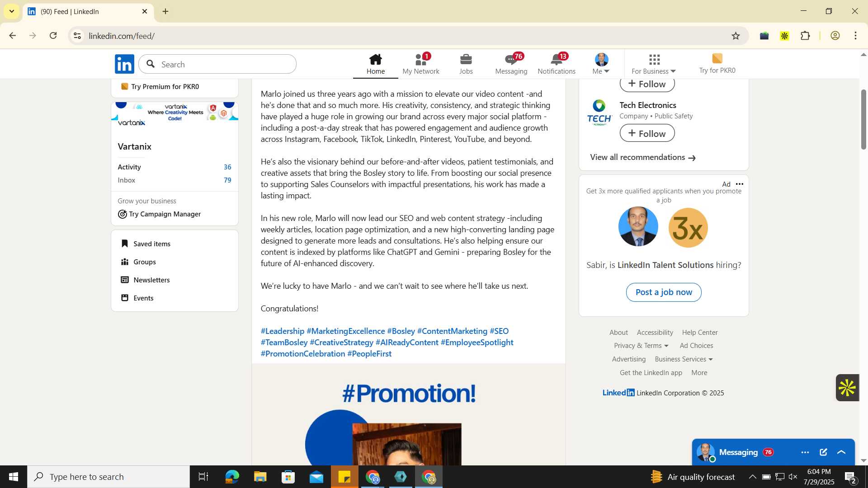This screenshot has width=868, height=488.
Task: Click the #PeopleFirst hashtag
Action: 369,354
